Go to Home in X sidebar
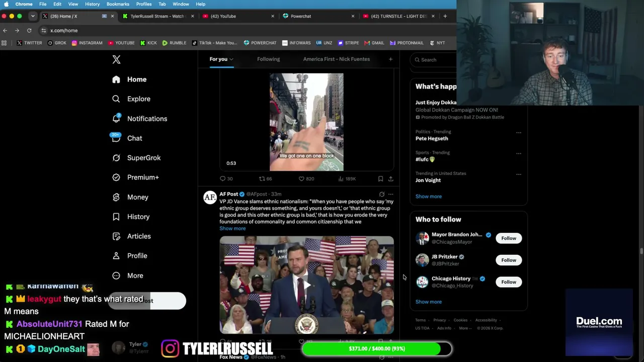This screenshot has width=644, height=362. pyautogui.click(x=129, y=79)
